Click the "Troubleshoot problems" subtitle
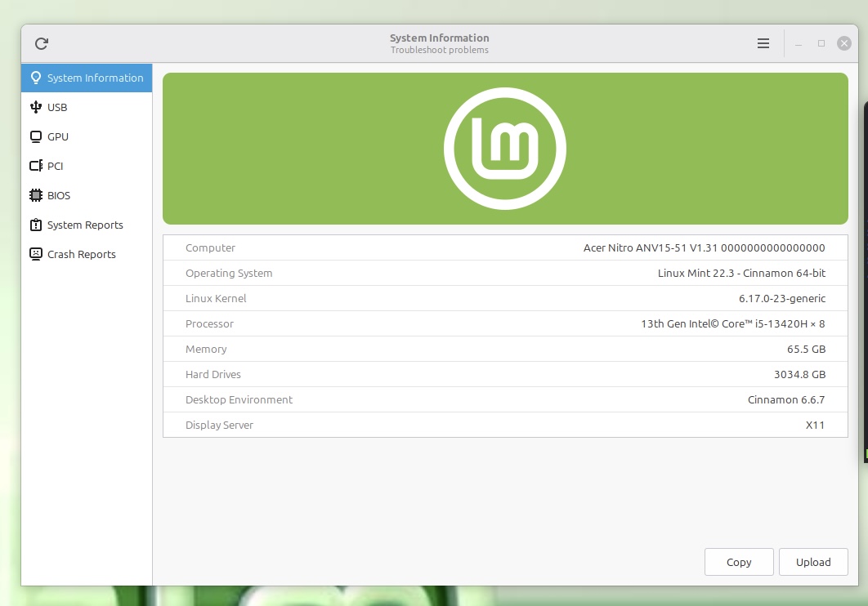Image resolution: width=868 pixels, height=606 pixels. (440, 50)
